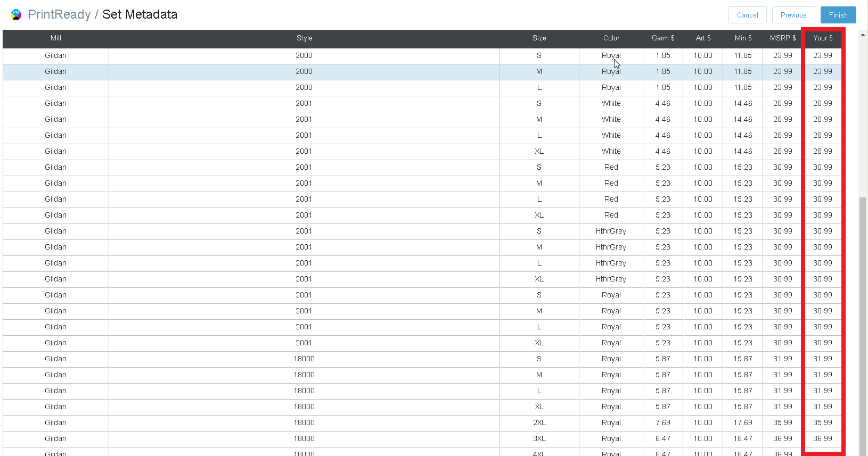Edit Your $ for 2000 L Royal
The image size is (868, 456).
pos(823,87)
